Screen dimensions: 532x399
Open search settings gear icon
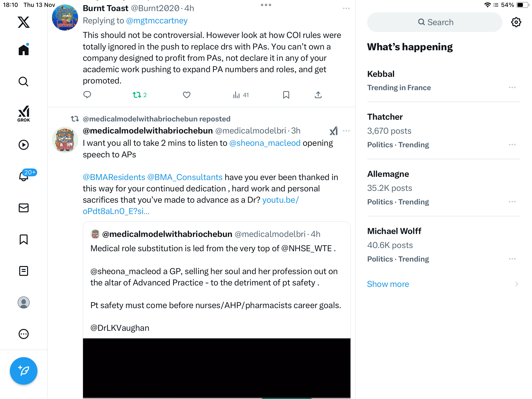tap(516, 22)
